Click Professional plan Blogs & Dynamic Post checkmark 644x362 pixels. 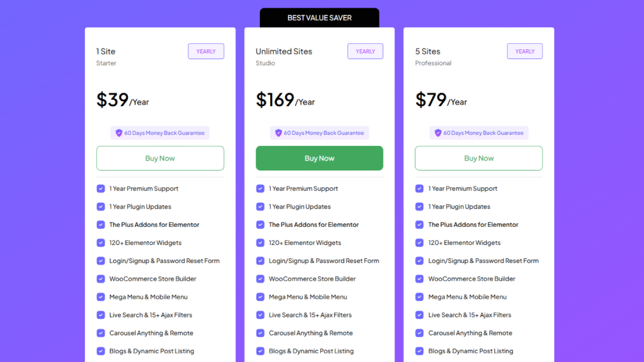point(419,351)
